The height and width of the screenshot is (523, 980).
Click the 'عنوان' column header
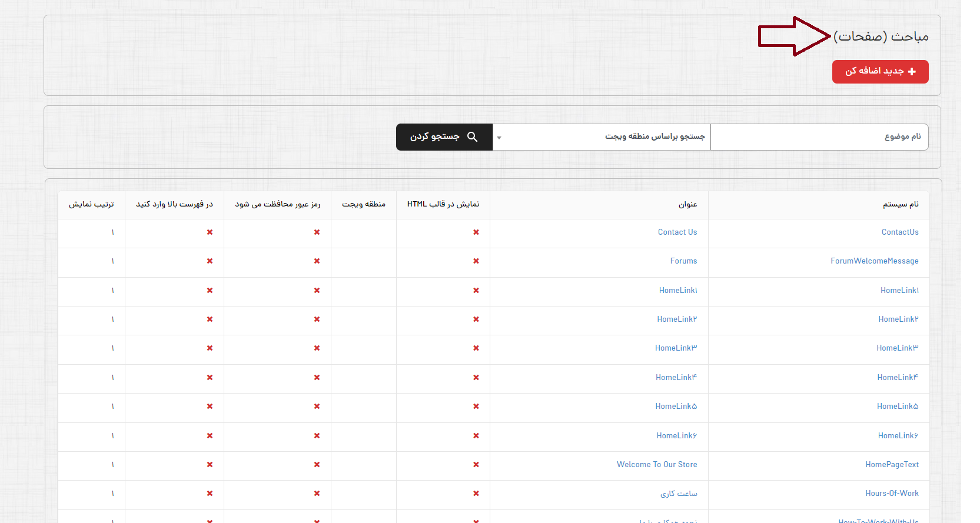[687, 205]
